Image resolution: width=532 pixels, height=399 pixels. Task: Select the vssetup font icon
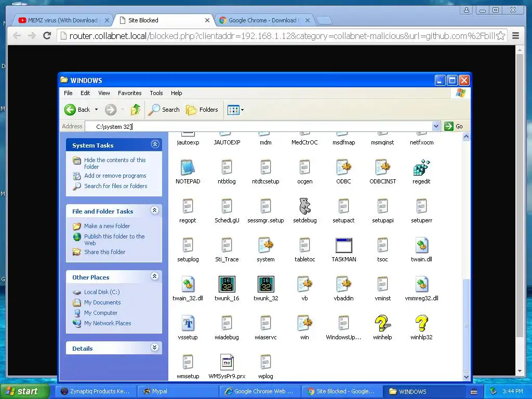pos(188,323)
